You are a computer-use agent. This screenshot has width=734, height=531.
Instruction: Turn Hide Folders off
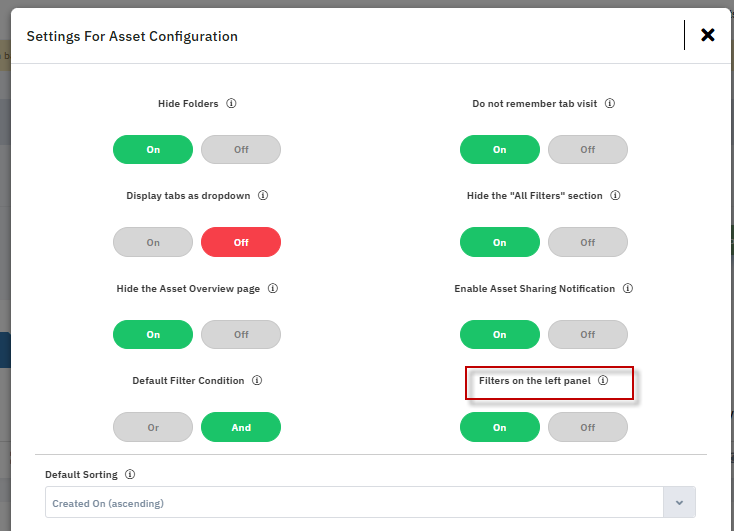point(241,150)
